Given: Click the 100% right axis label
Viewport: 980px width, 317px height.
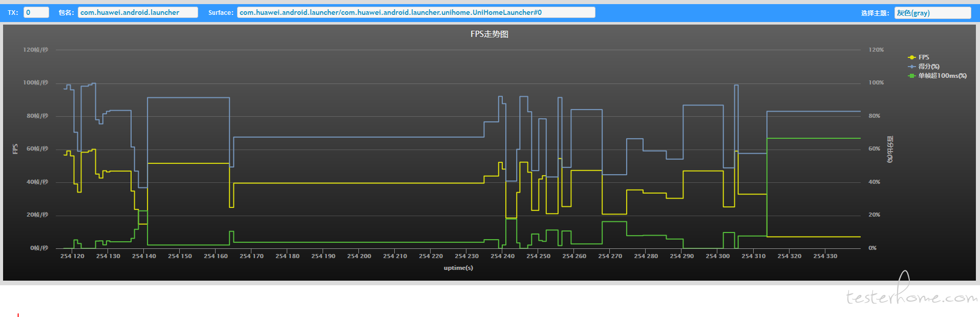Looking at the screenshot, I should click(x=876, y=82).
